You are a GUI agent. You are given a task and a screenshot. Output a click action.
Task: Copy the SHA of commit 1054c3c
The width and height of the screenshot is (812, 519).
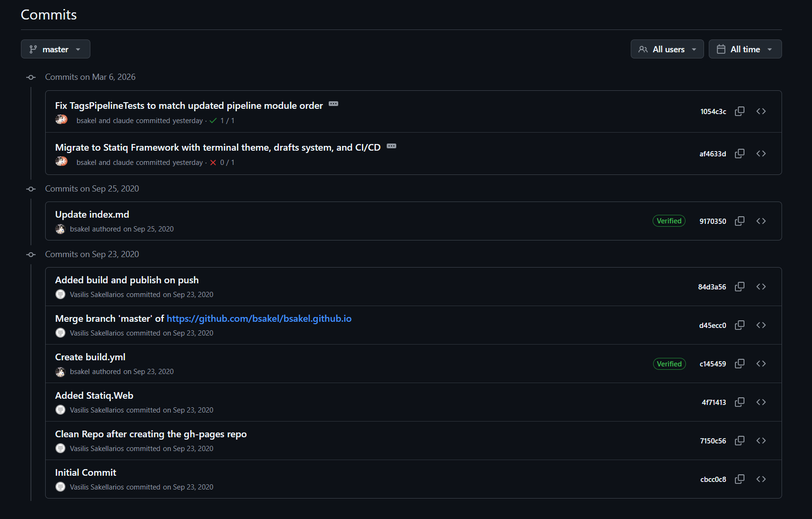pos(739,111)
